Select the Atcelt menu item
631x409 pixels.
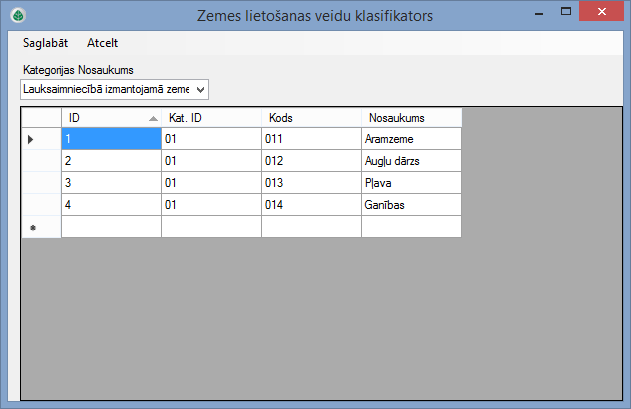tap(102, 43)
